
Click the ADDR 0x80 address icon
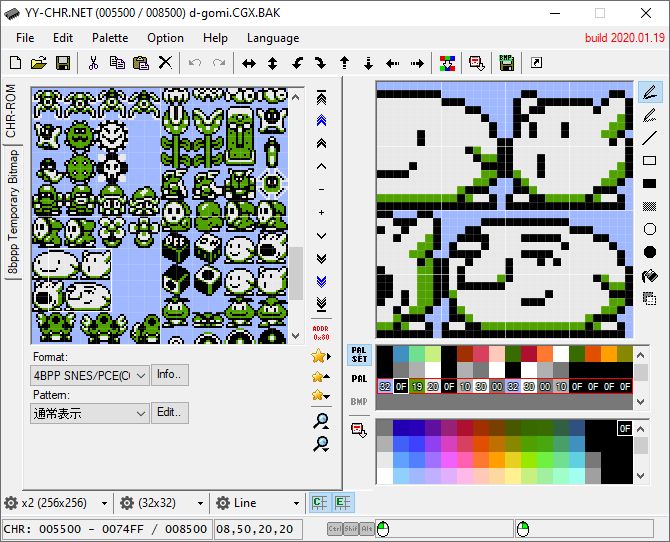click(x=321, y=333)
